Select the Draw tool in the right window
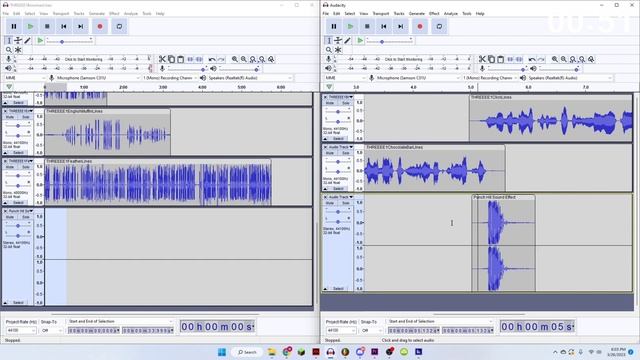 pos(347,40)
